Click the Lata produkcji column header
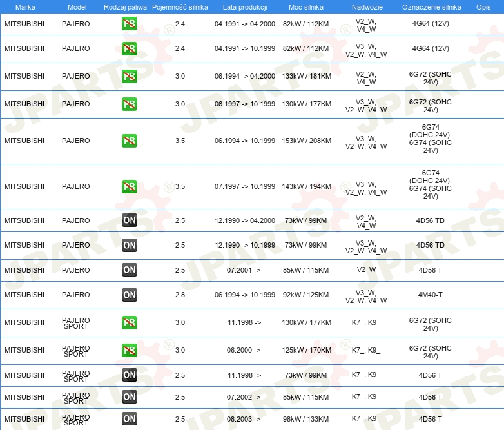 245,7
